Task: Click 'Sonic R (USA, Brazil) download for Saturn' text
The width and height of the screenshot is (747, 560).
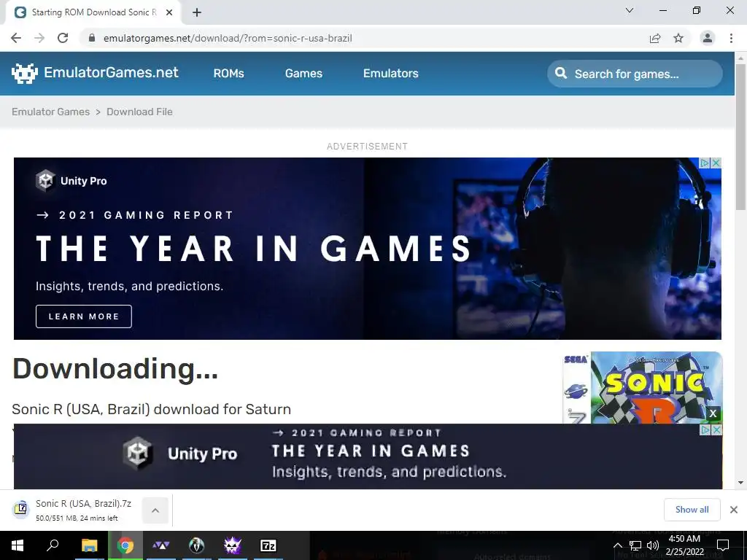Action: click(151, 409)
